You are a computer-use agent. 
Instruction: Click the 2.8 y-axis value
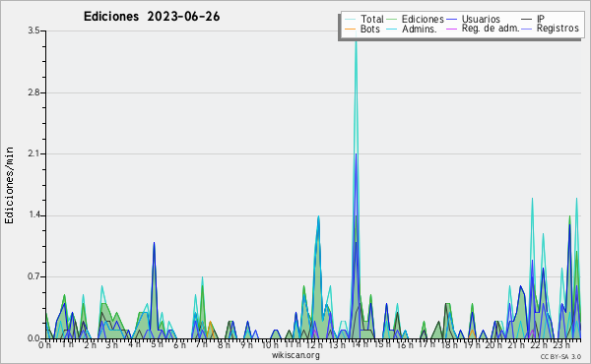pyautogui.click(x=33, y=92)
